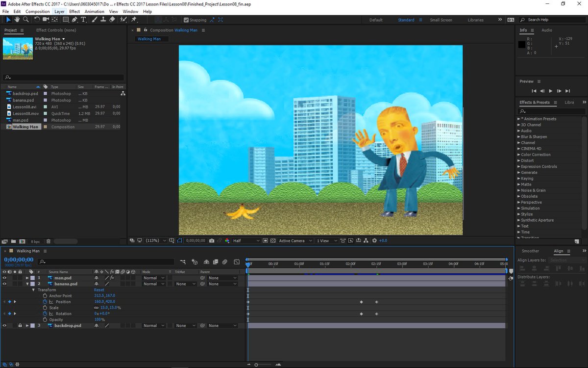This screenshot has height=368, width=588.
Task: Go to last frame in Preview panel
Action: (x=567, y=91)
